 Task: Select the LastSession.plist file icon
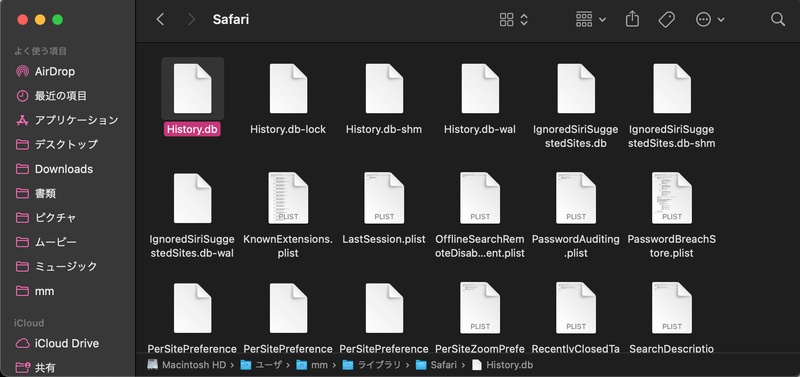(384, 198)
